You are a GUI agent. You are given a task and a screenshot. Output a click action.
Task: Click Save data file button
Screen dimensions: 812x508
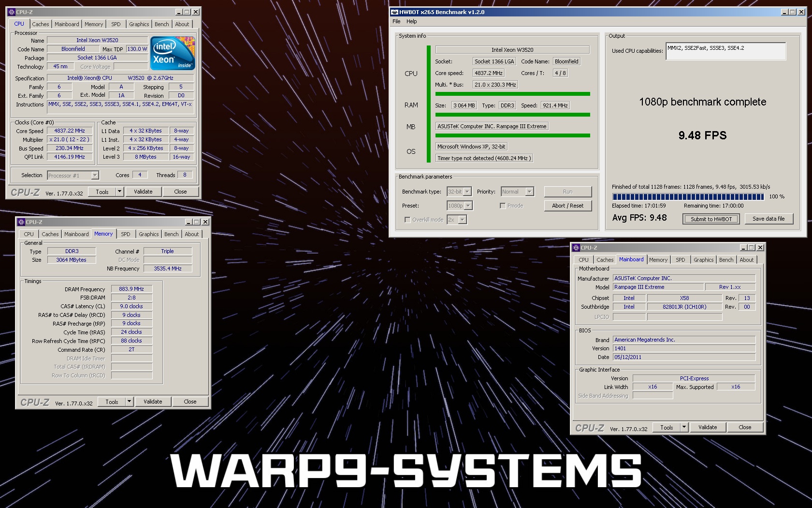click(768, 219)
